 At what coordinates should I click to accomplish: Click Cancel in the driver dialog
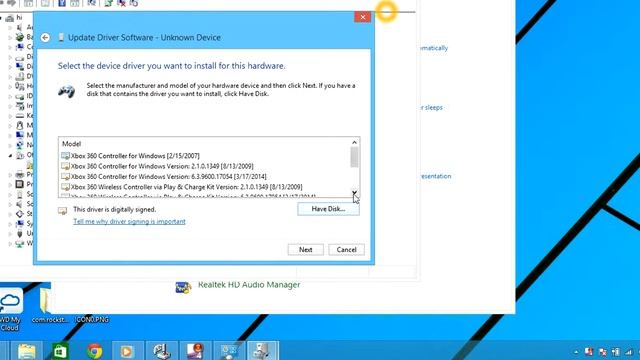346,250
